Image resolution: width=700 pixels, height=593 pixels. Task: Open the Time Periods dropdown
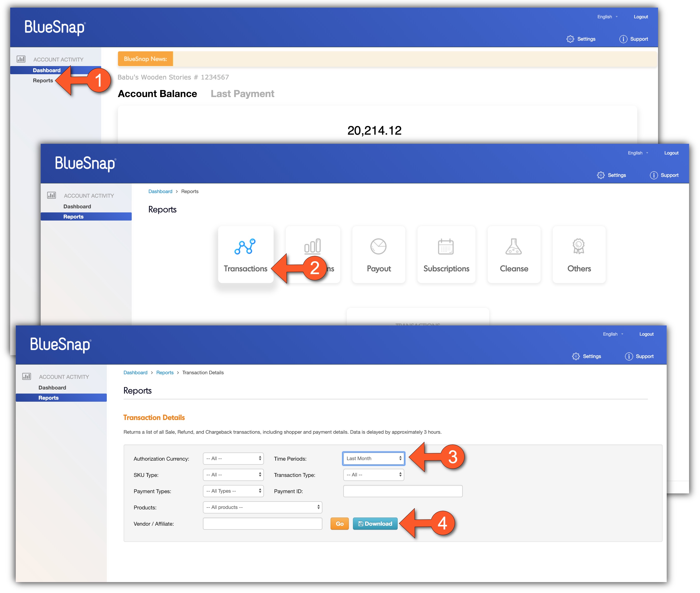point(373,459)
